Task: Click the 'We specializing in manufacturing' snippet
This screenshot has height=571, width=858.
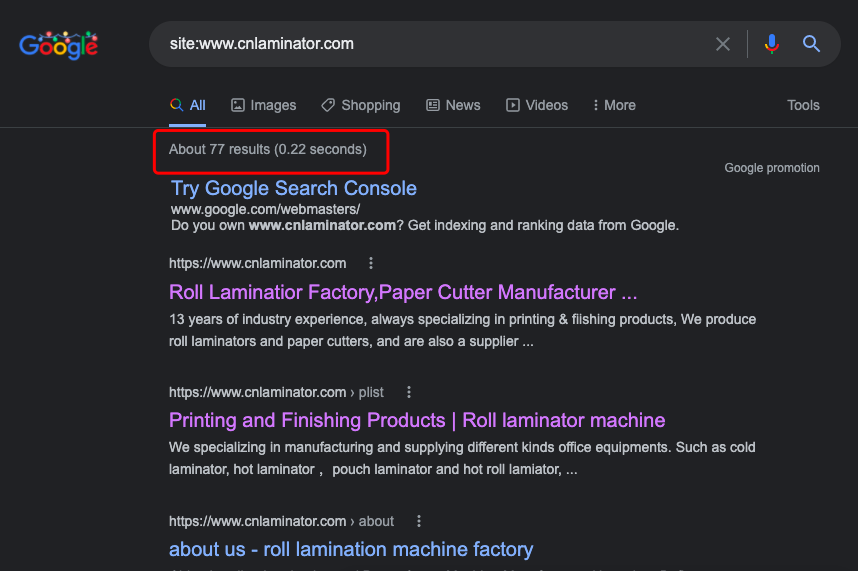Action: tap(462, 458)
